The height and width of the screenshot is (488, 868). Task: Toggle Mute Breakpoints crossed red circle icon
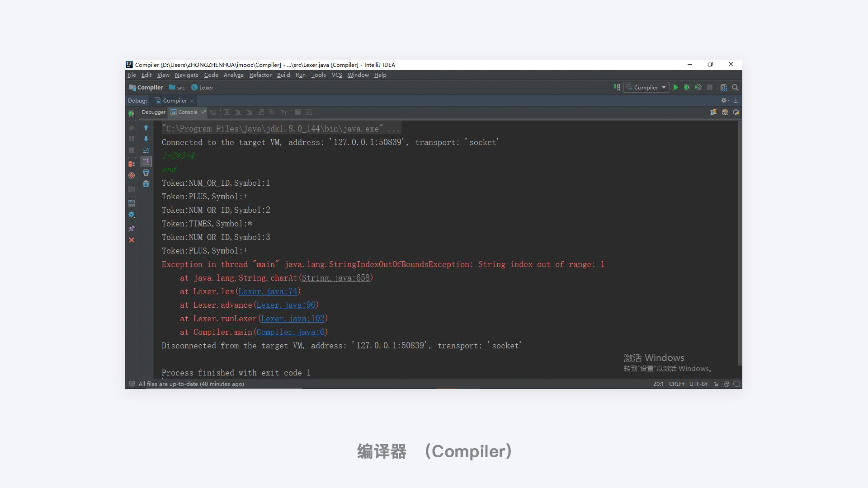(x=132, y=175)
